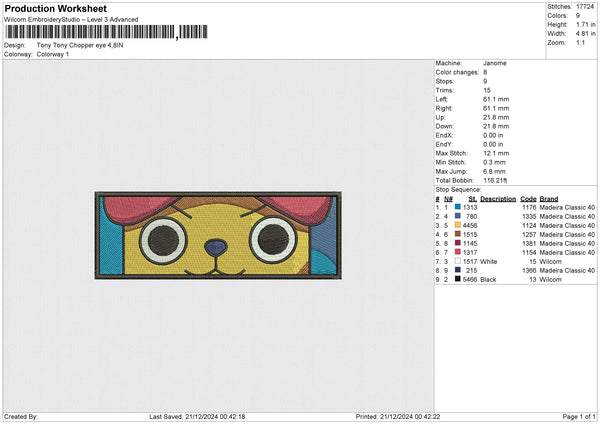This screenshot has width=600, height=424.
Task: Select the navy thread swatch code 1366
Action: (457, 270)
